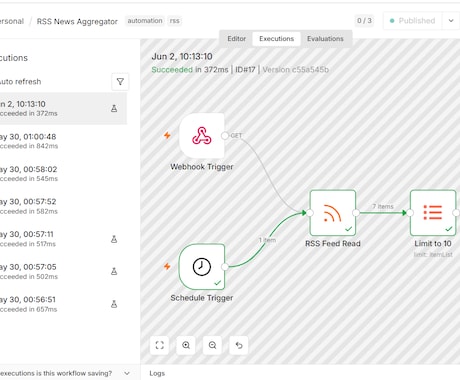Reset the canvas zoom level
Screen dimensions: 460x380
(x=239, y=345)
